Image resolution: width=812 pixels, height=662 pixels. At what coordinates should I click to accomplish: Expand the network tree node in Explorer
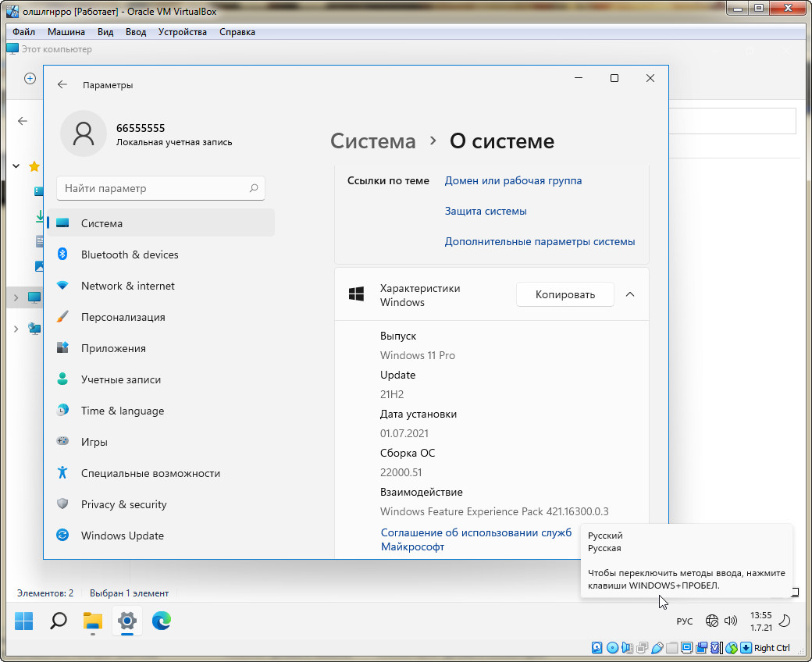point(16,329)
